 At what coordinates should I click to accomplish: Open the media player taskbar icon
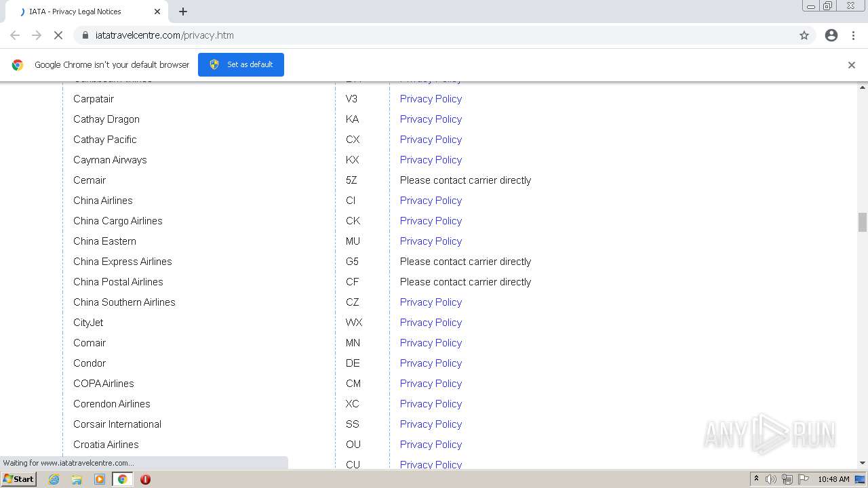[100, 479]
